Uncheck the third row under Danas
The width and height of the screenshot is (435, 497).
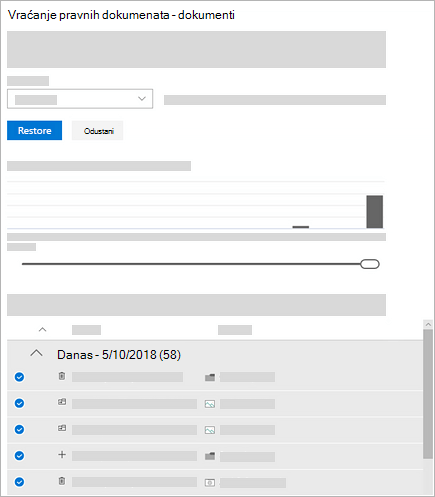click(19, 429)
